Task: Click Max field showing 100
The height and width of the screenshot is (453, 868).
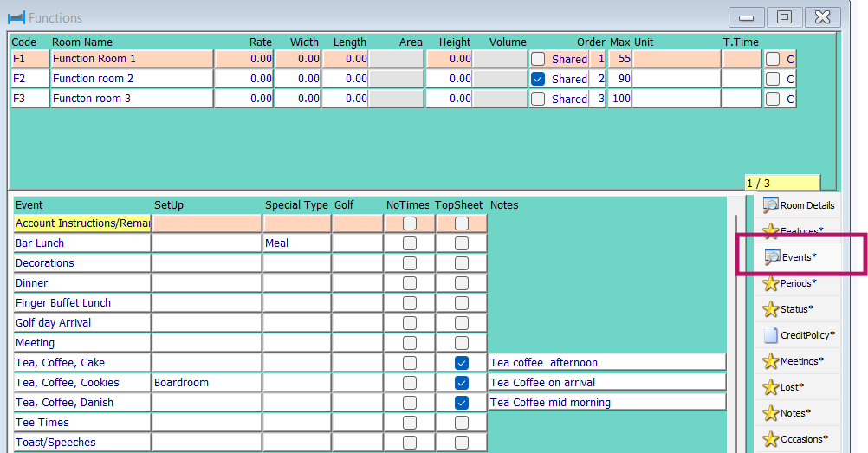Action: click(x=620, y=99)
